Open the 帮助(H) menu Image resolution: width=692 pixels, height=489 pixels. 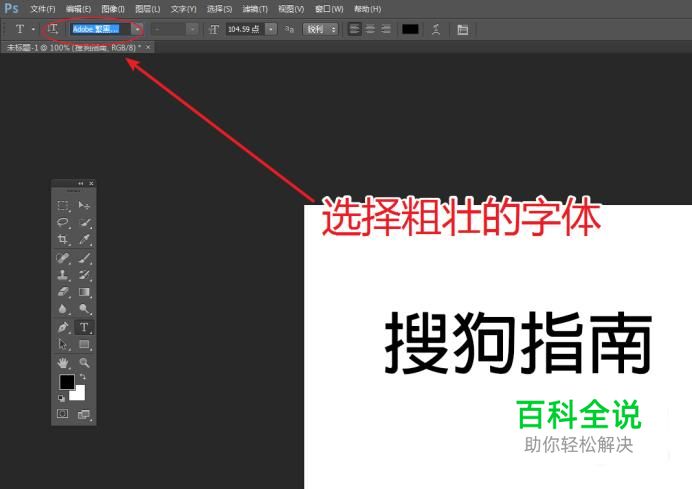click(x=367, y=9)
